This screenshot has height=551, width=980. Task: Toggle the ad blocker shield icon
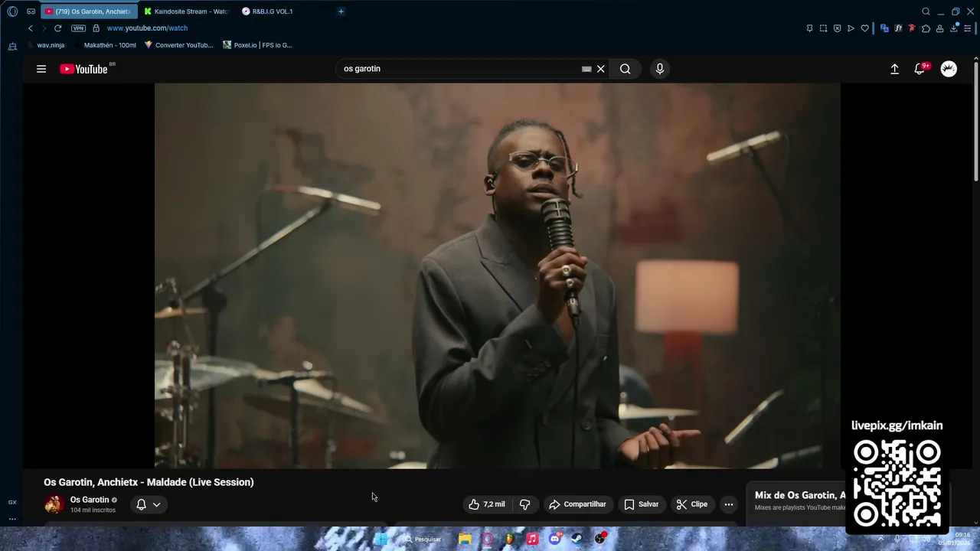(x=837, y=28)
